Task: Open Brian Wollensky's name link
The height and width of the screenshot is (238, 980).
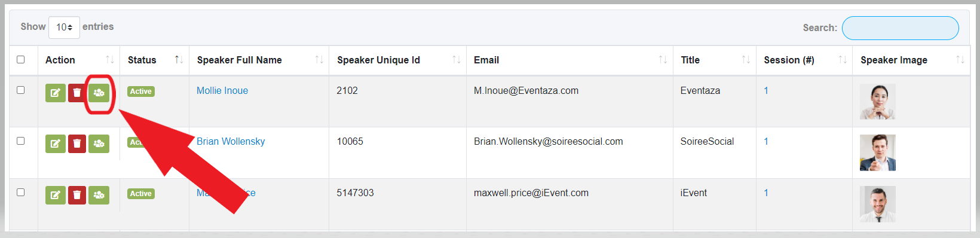Action: [x=231, y=141]
